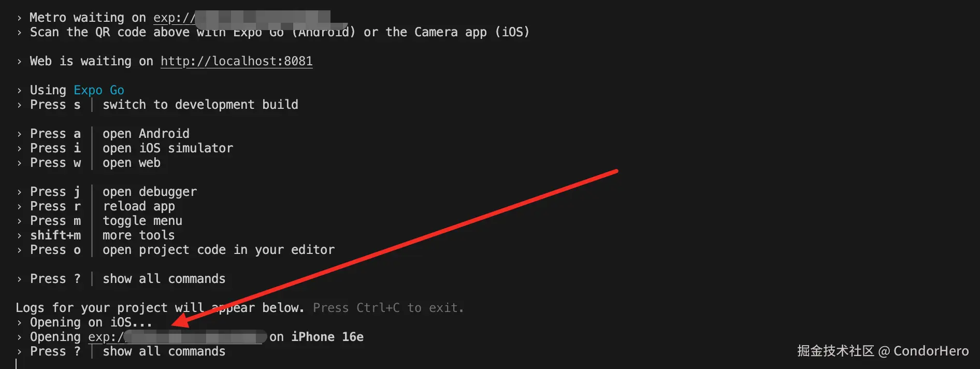This screenshot has height=369, width=980.
Task: Click the Metro exp:// link on first line
Action: 174,18
